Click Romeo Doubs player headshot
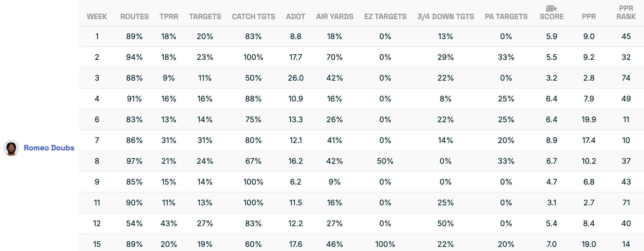The width and height of the screenshot is (644, 251). (x=11, y=148)
